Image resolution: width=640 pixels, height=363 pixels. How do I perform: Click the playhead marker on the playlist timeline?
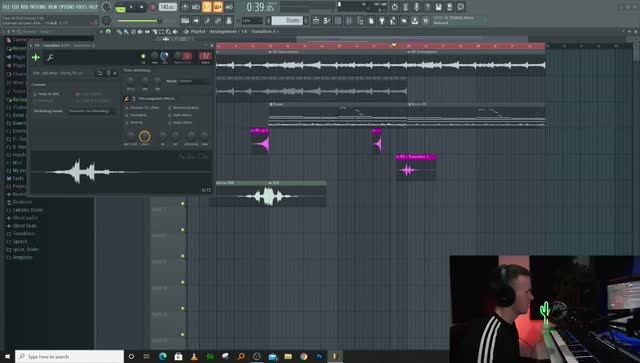(393, 45)
